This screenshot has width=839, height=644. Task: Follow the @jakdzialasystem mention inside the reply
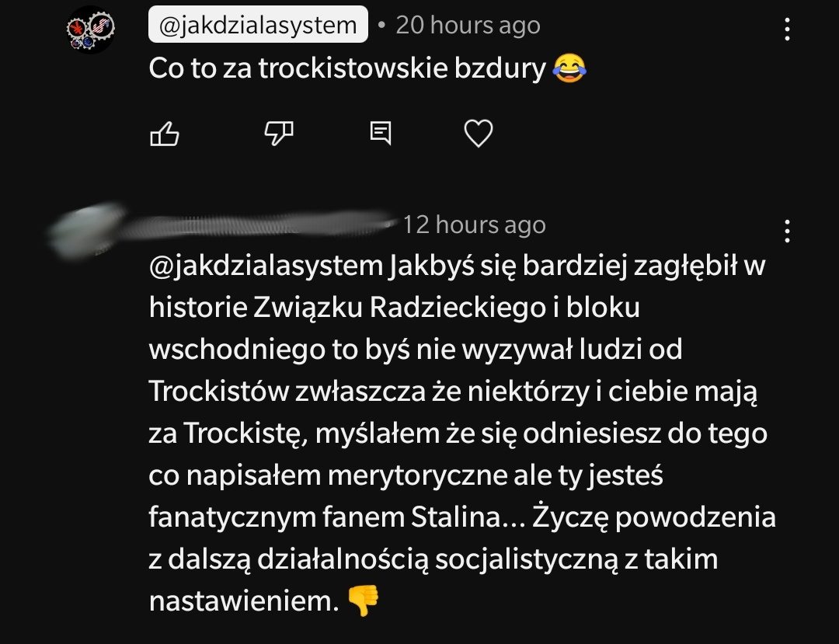point(266,266)
